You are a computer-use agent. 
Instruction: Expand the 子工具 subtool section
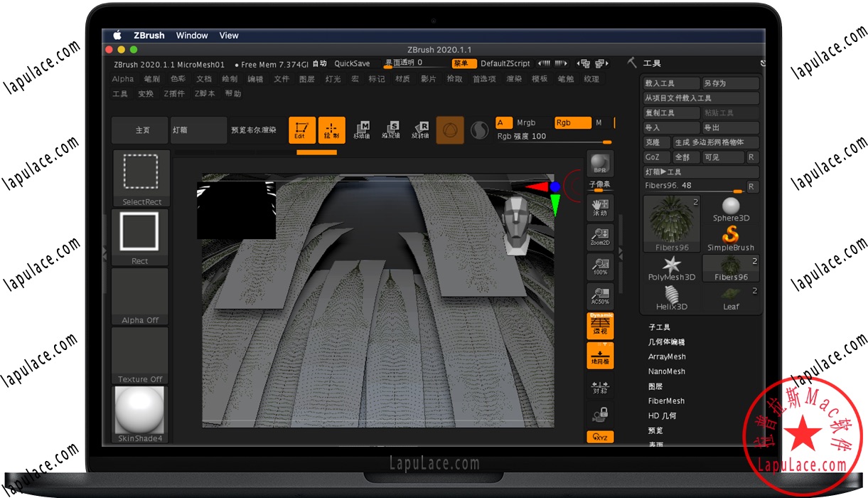659,327
